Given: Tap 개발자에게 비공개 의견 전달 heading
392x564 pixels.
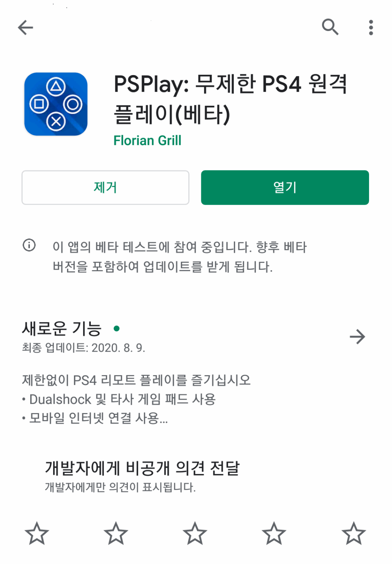Looking at the screenshot, I should click(142, 468).
